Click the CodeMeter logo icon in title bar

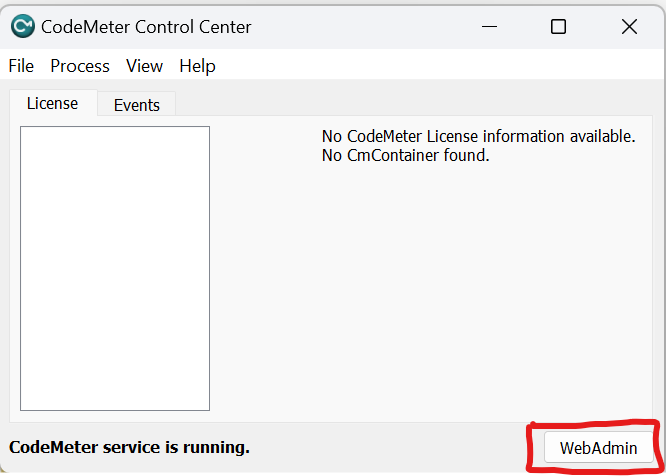pos(23,26)
